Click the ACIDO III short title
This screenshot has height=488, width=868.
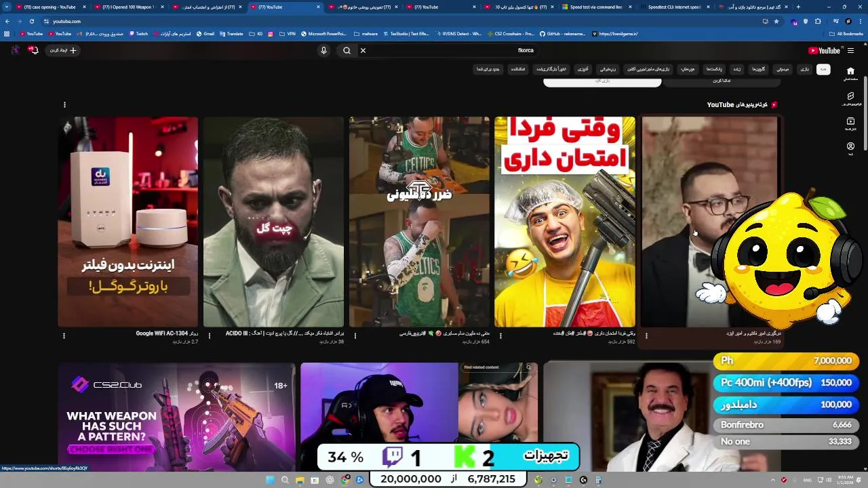click(x=285, y=333)
